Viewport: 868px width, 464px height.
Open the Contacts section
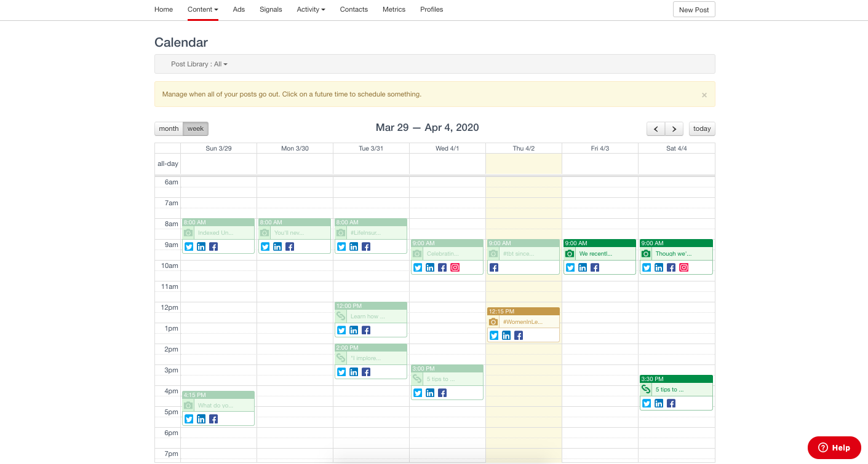pyautogui.click(x=354, y=9)
